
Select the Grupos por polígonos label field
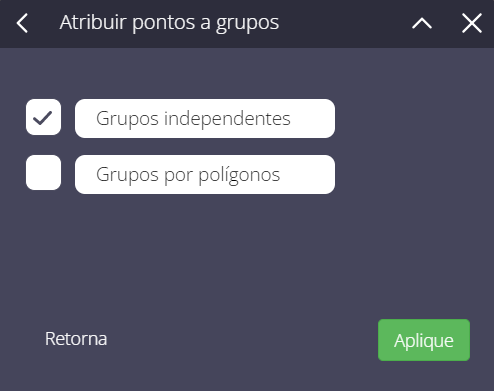coord(205,174)
